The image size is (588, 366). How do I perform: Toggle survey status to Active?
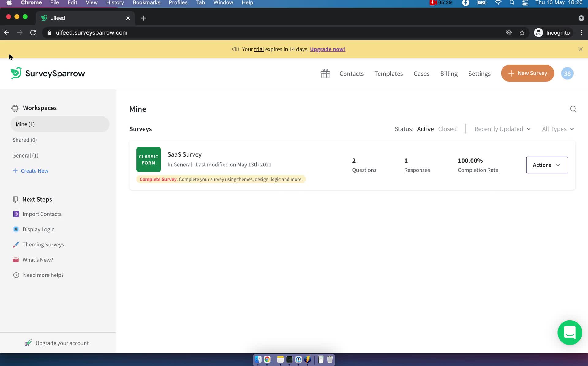425,129
